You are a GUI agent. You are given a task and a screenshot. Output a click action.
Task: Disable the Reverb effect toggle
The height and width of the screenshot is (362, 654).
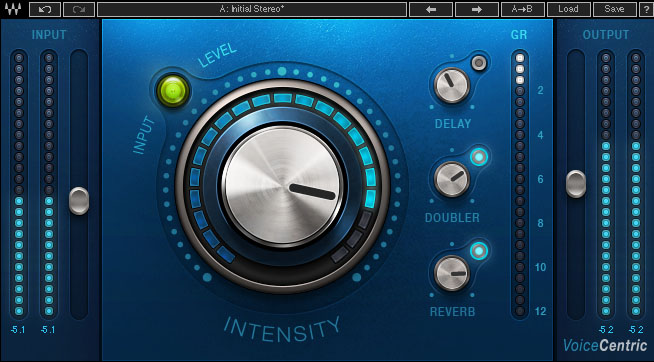pos(479,251)
